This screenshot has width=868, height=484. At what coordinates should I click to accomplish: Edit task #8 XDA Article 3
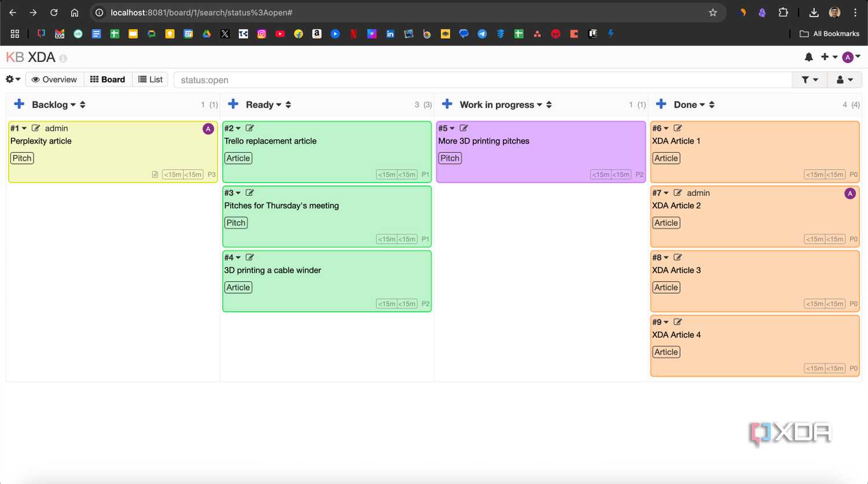coord(678,257)
